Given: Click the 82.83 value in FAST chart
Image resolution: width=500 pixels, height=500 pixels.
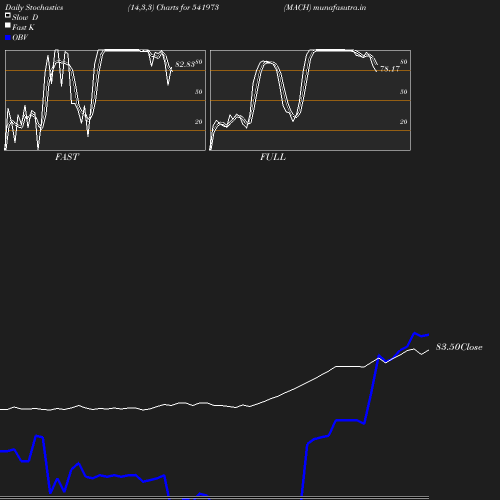Looking at the screenshot, I should [x=185, y=64].
